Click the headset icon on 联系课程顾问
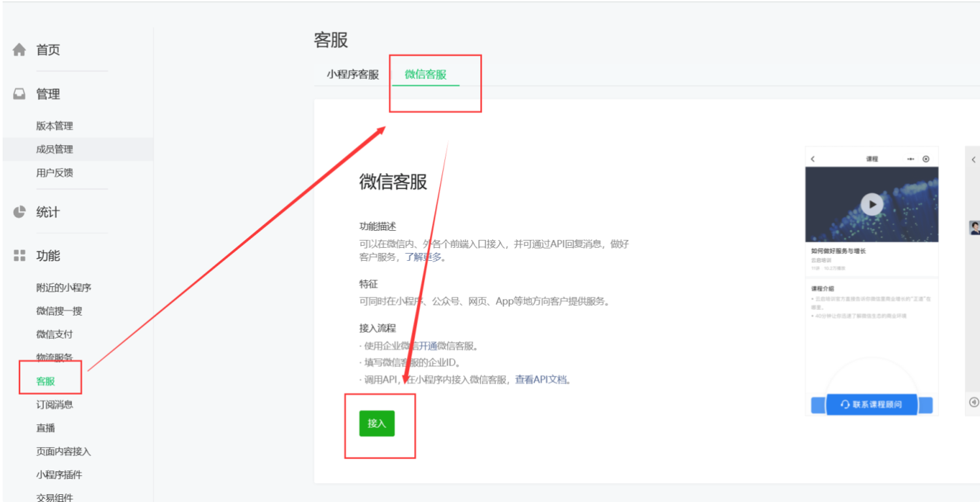Viewport: 980px width, 502px height. click(845, 405)
